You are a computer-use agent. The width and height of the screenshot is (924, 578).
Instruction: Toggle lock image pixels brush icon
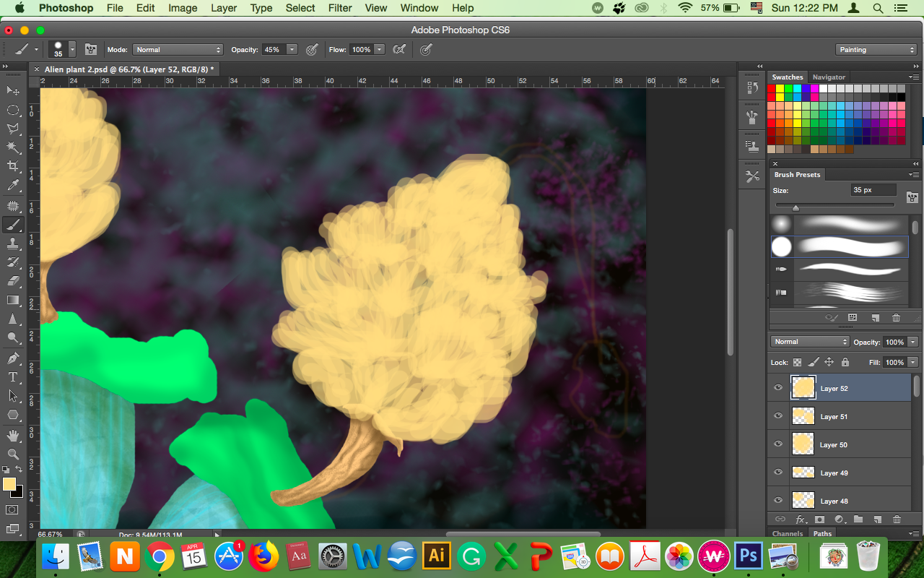click(814, 362)
